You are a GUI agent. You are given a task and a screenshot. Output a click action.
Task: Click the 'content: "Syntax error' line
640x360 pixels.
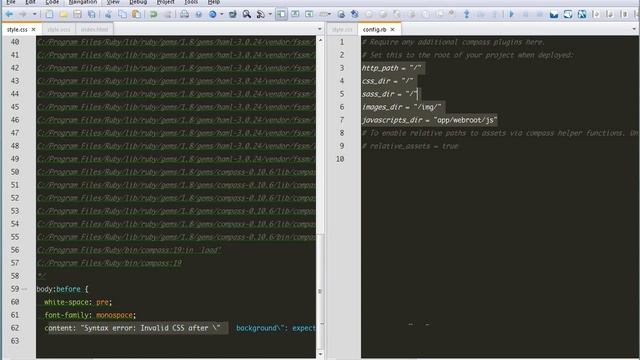(x=180, y=328)
